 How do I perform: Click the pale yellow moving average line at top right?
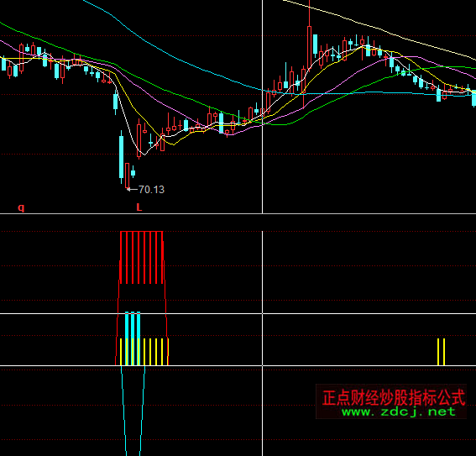(379, 29)
